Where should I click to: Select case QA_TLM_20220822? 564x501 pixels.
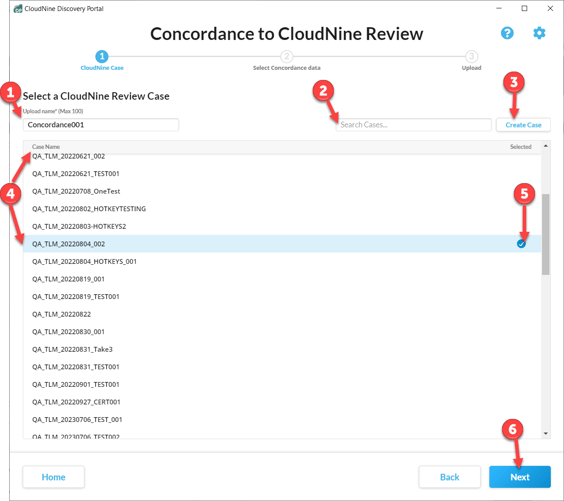tap(282, 314)
